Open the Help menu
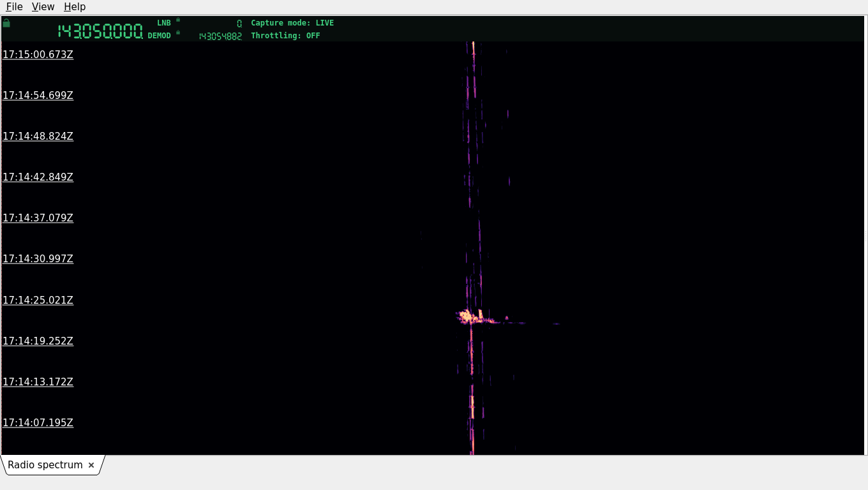 75,6
